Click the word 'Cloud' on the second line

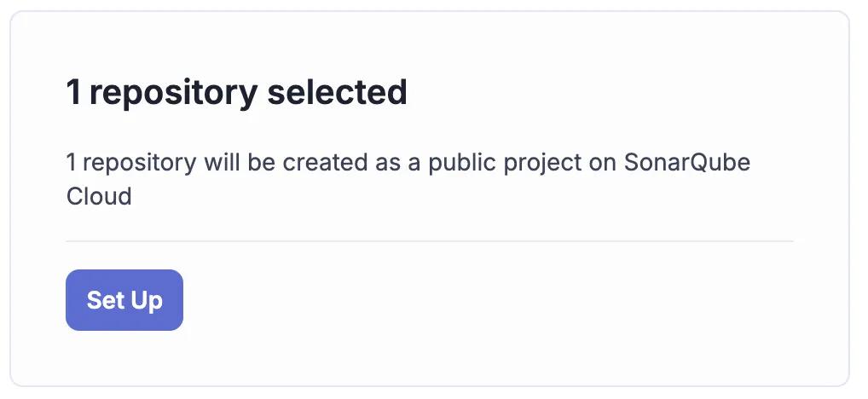click(x=99, y=196)
